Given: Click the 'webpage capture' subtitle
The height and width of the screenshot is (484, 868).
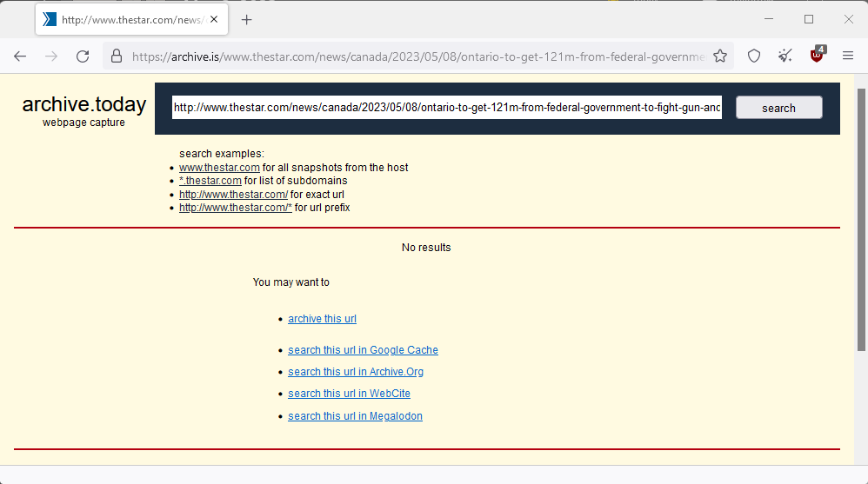Looking at the screenshot, I should [83, 123].
